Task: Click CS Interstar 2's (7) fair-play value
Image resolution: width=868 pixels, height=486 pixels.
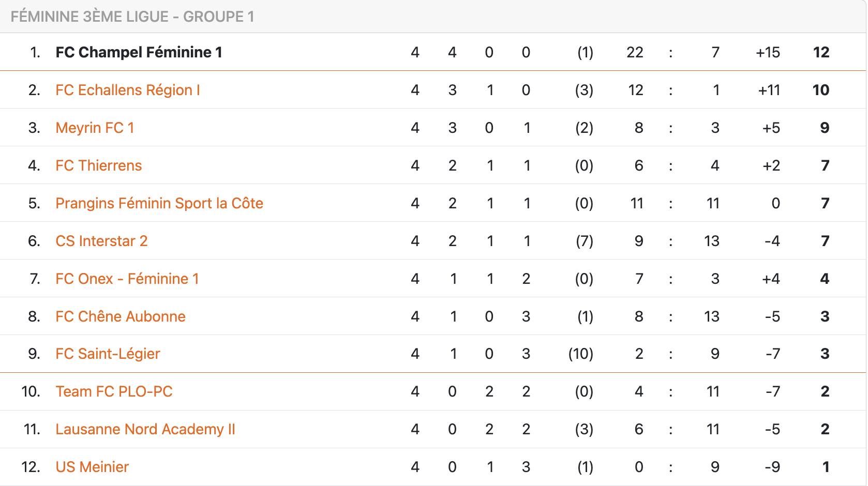Action: [585, 241]
